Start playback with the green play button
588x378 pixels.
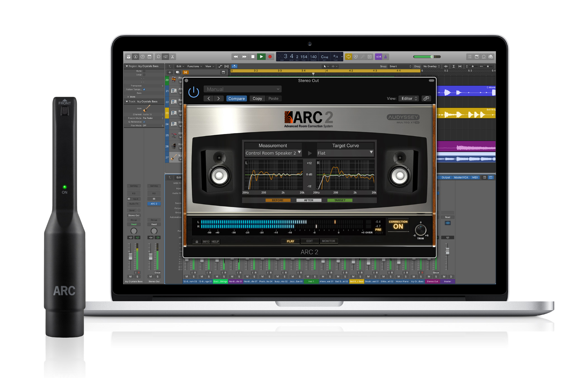261,57
